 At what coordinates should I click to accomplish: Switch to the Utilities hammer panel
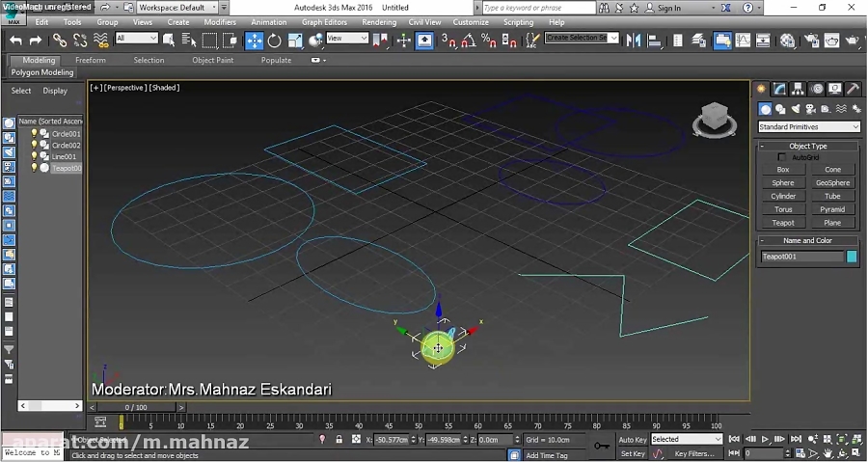click(x=854, y=89)
